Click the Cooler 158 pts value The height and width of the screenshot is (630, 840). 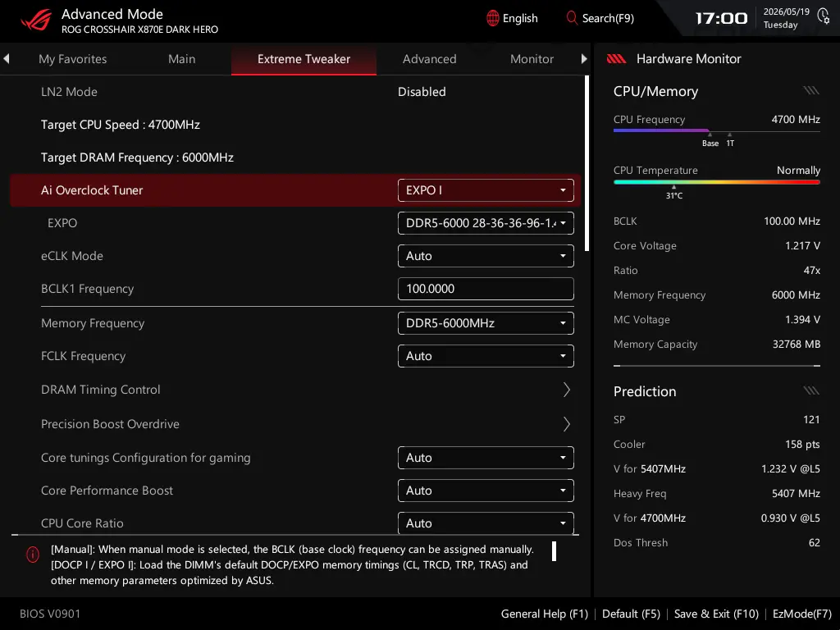(802, 444)
